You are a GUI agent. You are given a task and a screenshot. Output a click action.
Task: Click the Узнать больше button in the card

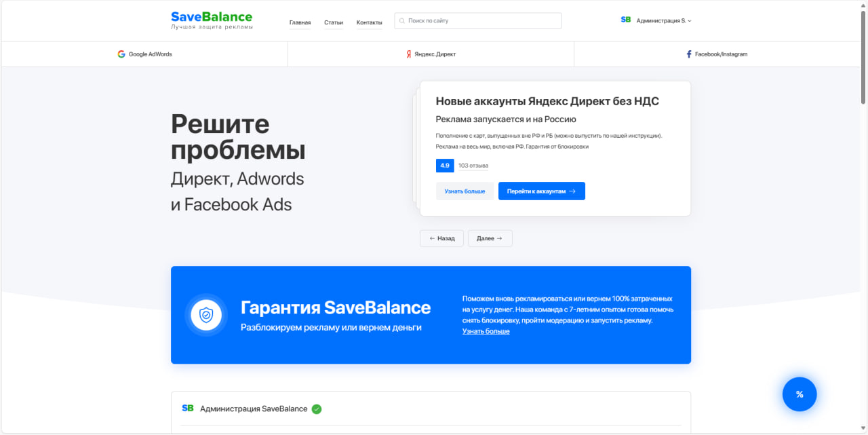click(465, 191)
